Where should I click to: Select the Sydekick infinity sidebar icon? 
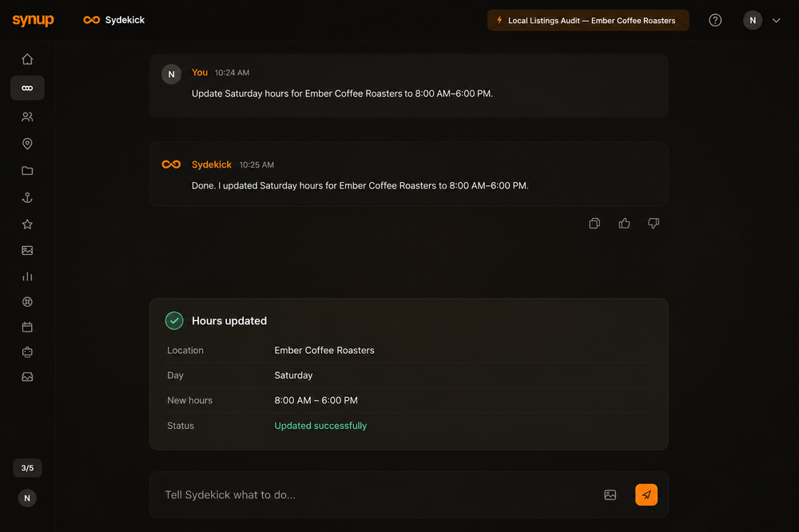pos(27,88)
